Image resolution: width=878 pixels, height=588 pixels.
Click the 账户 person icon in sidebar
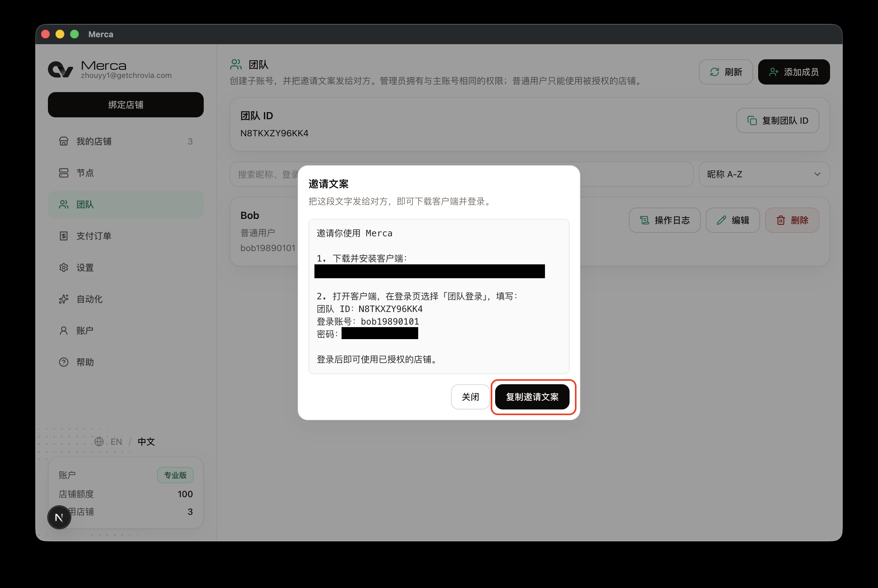click(x=64, y=330)
